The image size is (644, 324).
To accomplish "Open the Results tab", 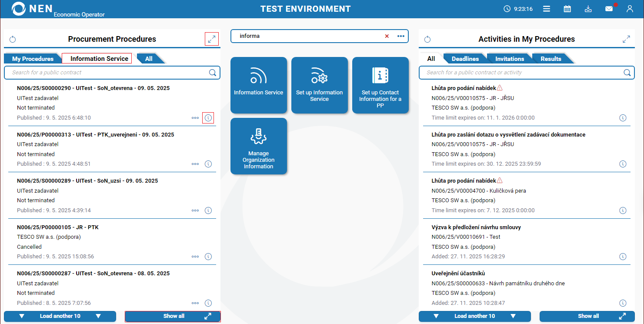I will [x=551, y=59].
